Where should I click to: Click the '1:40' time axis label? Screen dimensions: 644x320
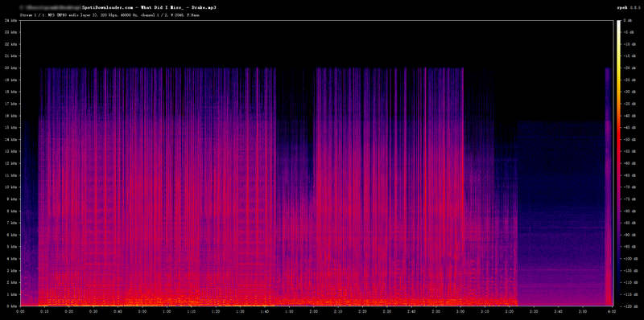coord(265,311)
